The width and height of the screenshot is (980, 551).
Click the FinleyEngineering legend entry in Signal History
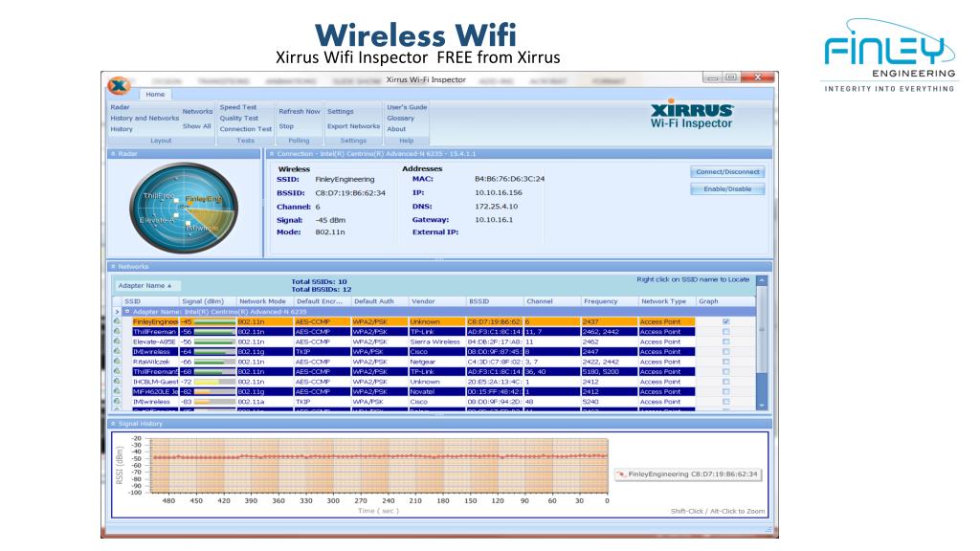pyautogui.click(x=688, y=474)
